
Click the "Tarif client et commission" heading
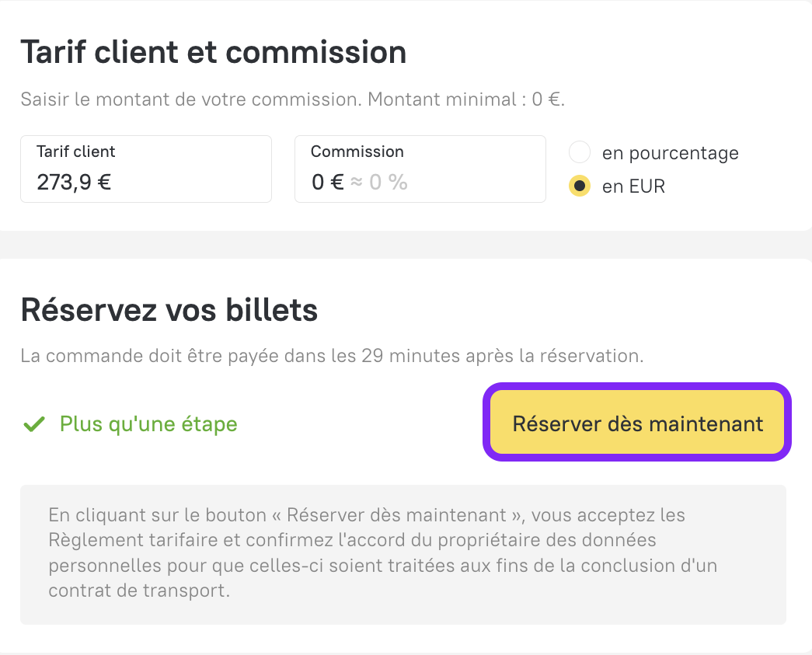coord(214,52)
